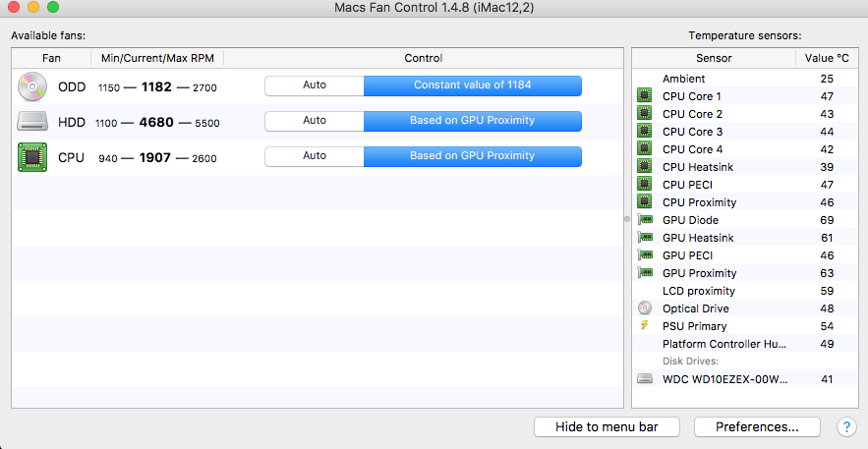This screenshot has height=449, width=868.
Task: Click the CPU Core 1 chip icon
Action: click(x=644, y=95)
